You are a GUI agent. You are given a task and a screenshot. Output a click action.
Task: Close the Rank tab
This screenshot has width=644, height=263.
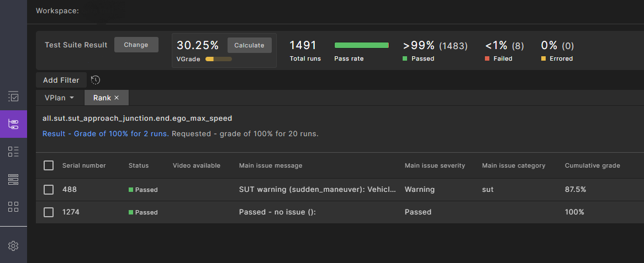(x=117, y=98)
